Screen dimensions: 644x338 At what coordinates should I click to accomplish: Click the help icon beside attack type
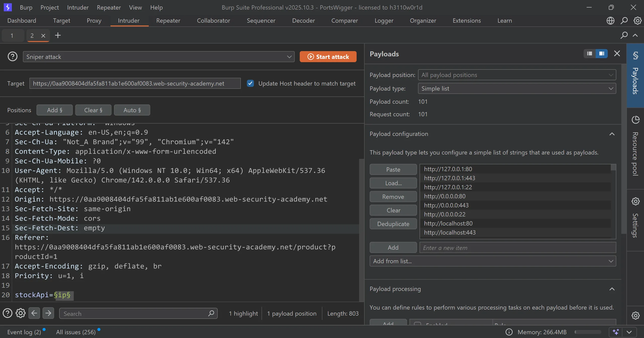pyautogui.click(x=13, y=57)
